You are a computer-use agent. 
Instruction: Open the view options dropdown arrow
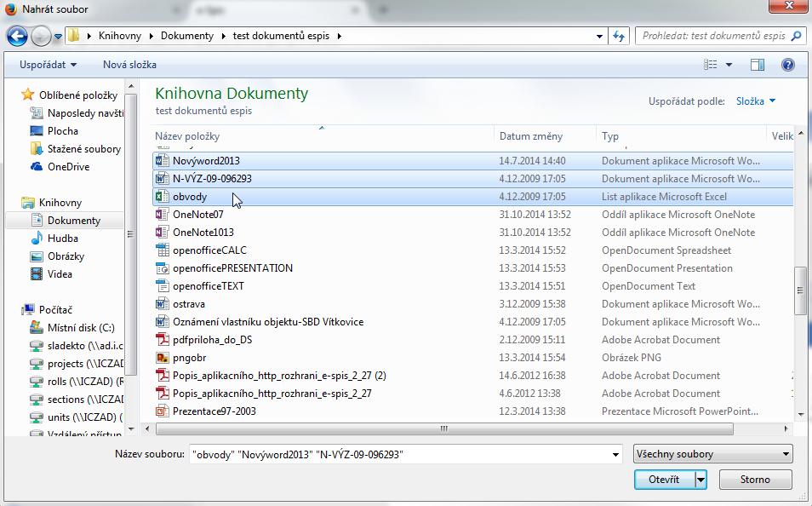(729, 65)
